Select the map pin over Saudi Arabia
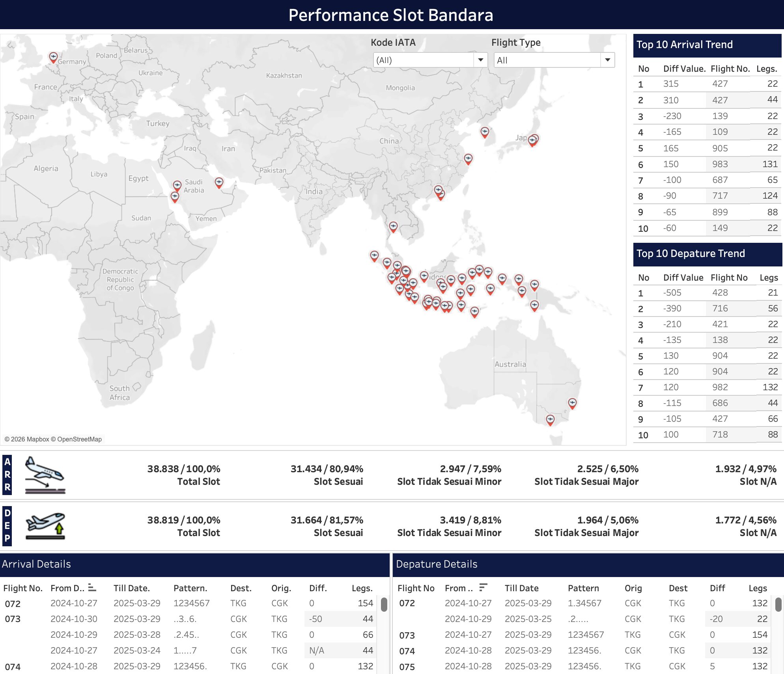Screen dimensions: 784x674 point(177,184)
